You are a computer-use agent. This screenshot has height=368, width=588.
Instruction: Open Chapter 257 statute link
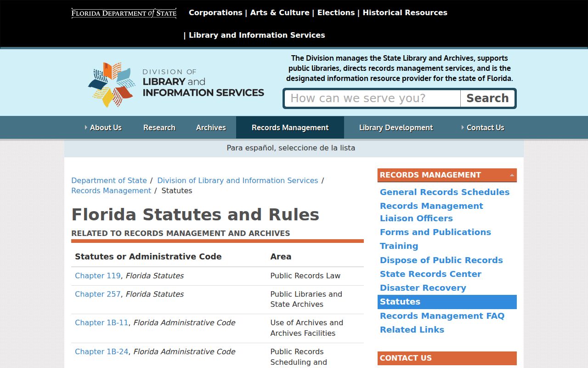(98, 294)
